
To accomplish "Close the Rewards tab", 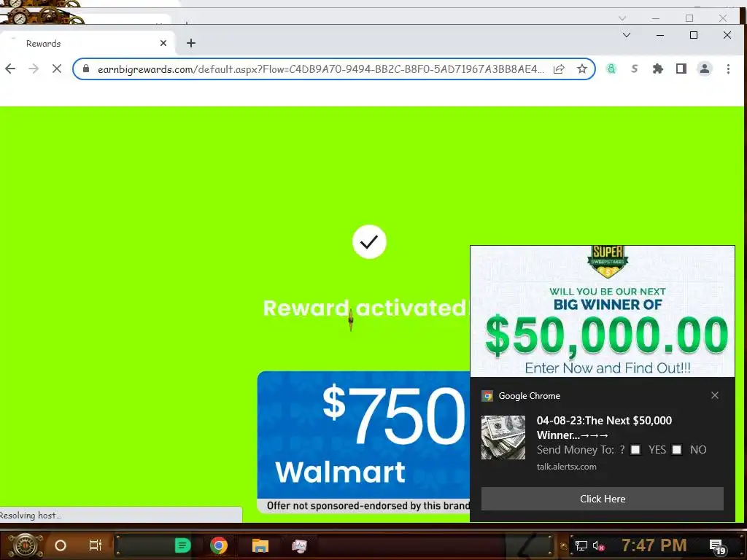I will [163, 43].
